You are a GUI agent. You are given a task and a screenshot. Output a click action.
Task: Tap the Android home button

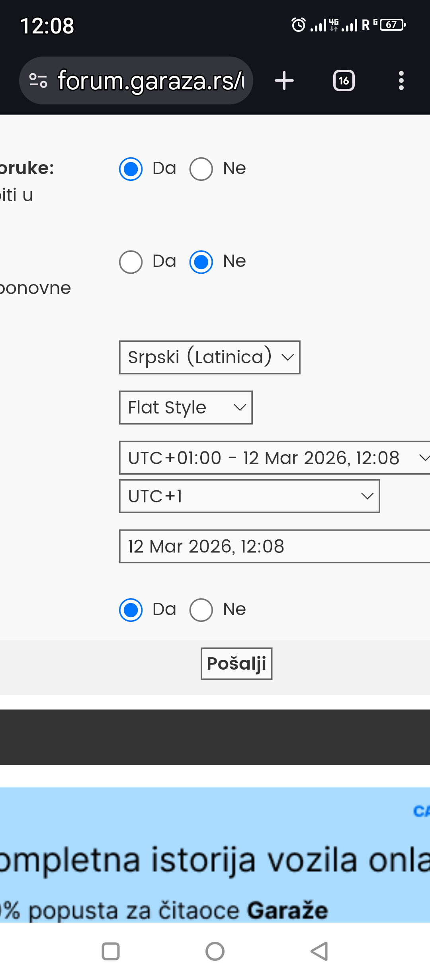pyautogui.click(x=215, y=951)
